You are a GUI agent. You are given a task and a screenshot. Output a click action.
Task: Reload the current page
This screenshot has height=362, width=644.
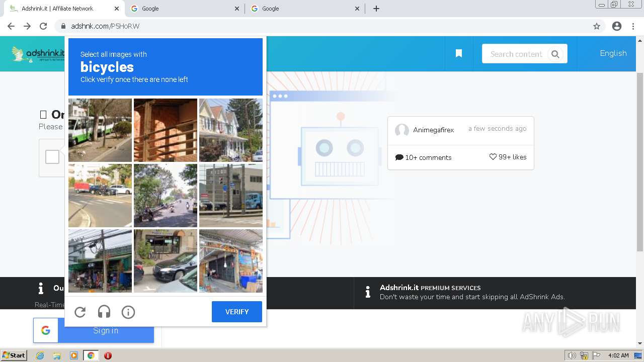tap(43, 26)
